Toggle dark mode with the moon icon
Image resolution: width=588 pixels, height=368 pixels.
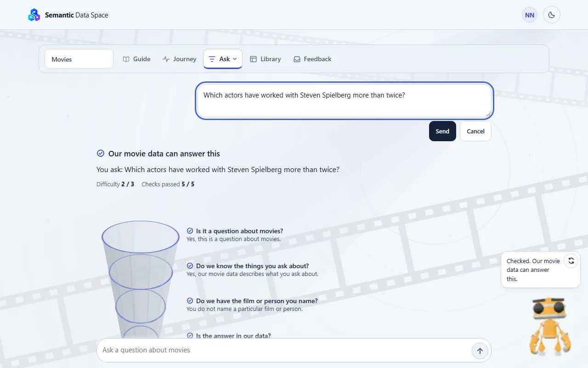pos(552,15)
